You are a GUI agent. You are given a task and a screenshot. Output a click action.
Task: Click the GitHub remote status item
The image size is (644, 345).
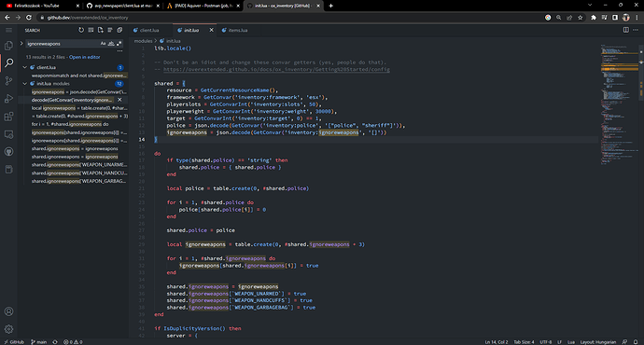click(14, 341)
